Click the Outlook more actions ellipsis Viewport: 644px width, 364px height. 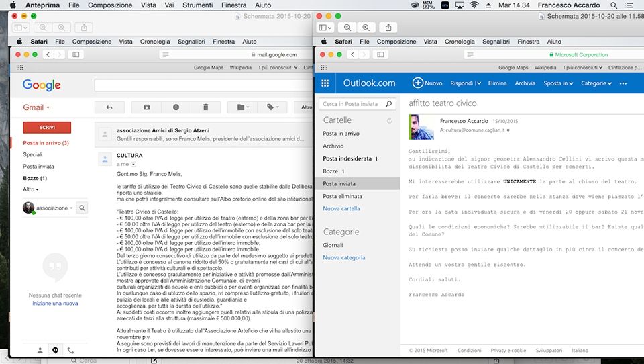[x=623, y=83]
